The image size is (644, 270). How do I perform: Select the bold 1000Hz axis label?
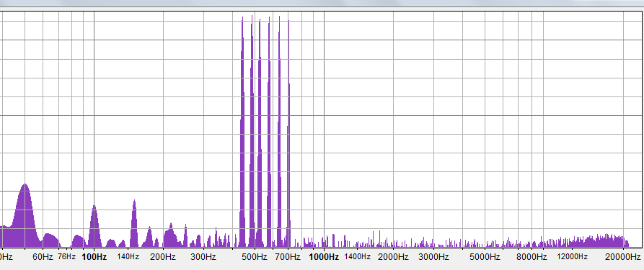(x=324, y=257)
